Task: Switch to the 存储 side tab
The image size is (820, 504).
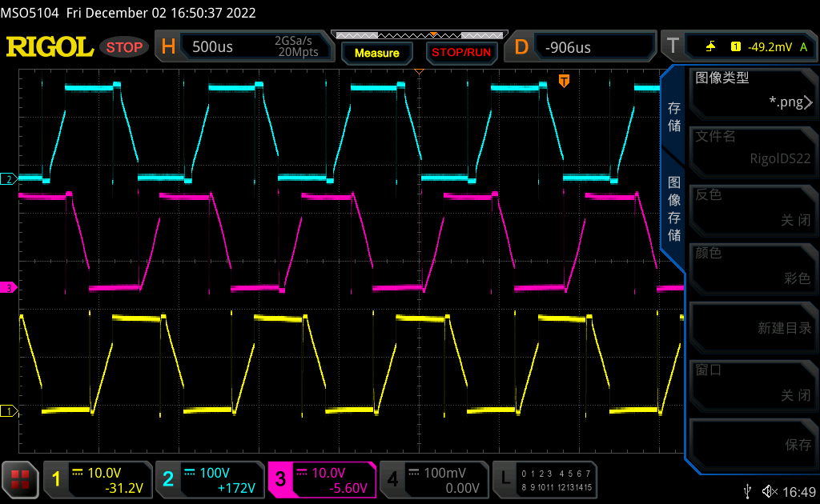Action: pyautogui.click(x=674, y=117)
